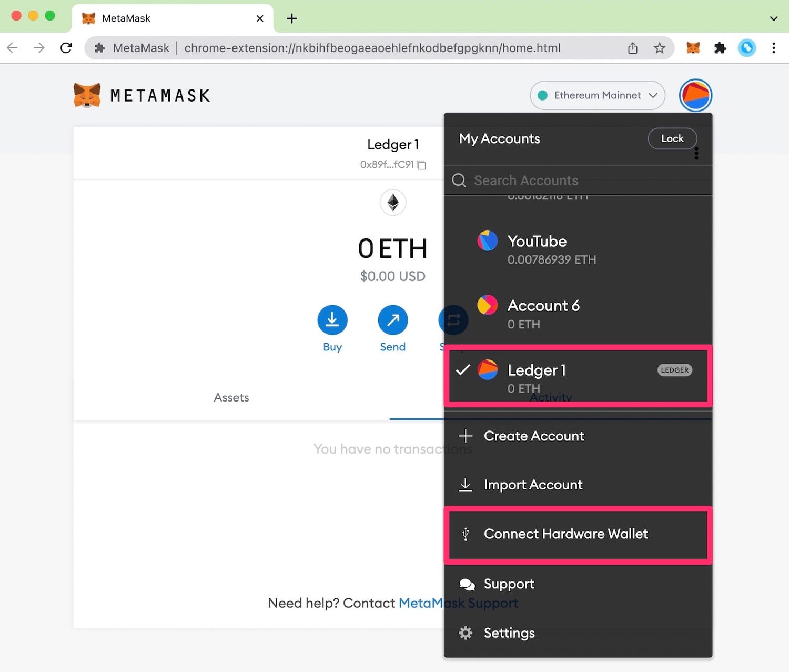Click the MetaMask fox extension icon in toolbar
The height and width of the screenshot is (672, 789).
(x=693, y=48)
